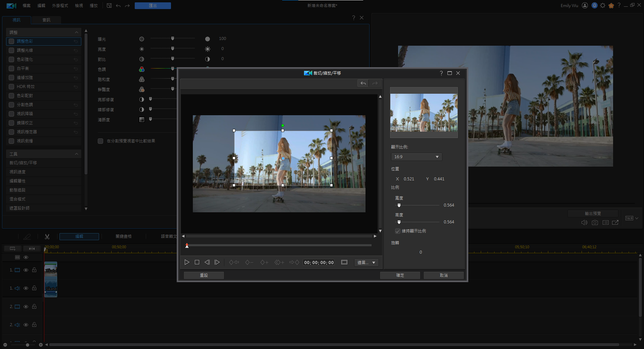The image size is (644, 349).
Task: Remove keyframe with diamond minus icon
Action: point(249,262)
